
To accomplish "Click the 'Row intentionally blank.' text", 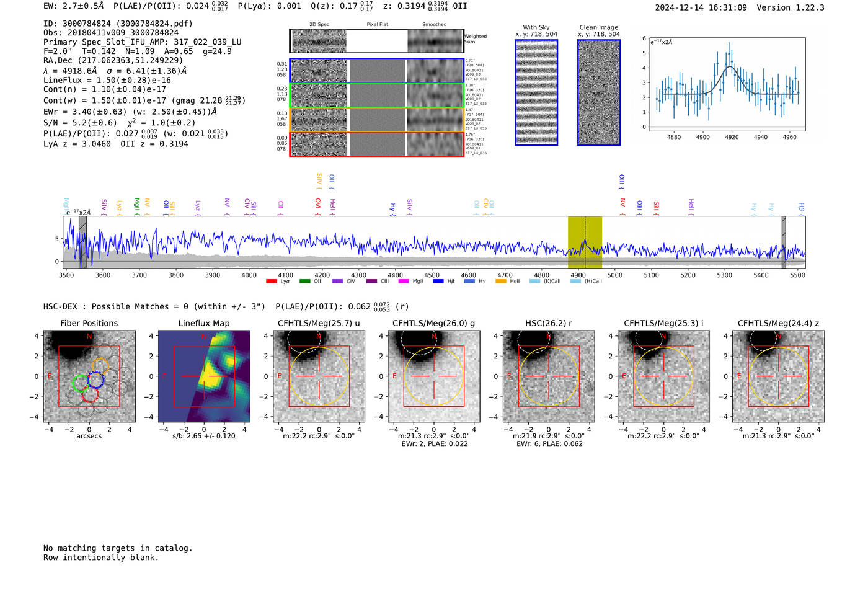I will click(101, 558).
